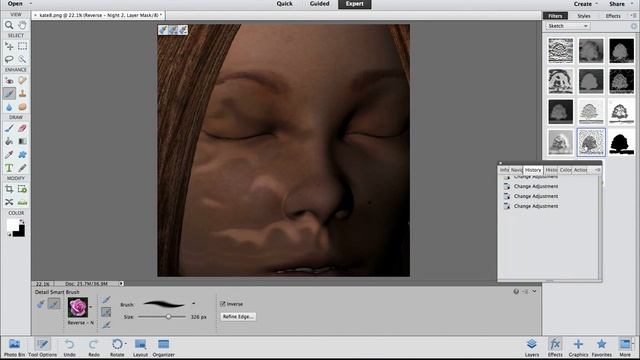
Task: Select the Rectangular Marquee tool
Action: tap(22, 46)
